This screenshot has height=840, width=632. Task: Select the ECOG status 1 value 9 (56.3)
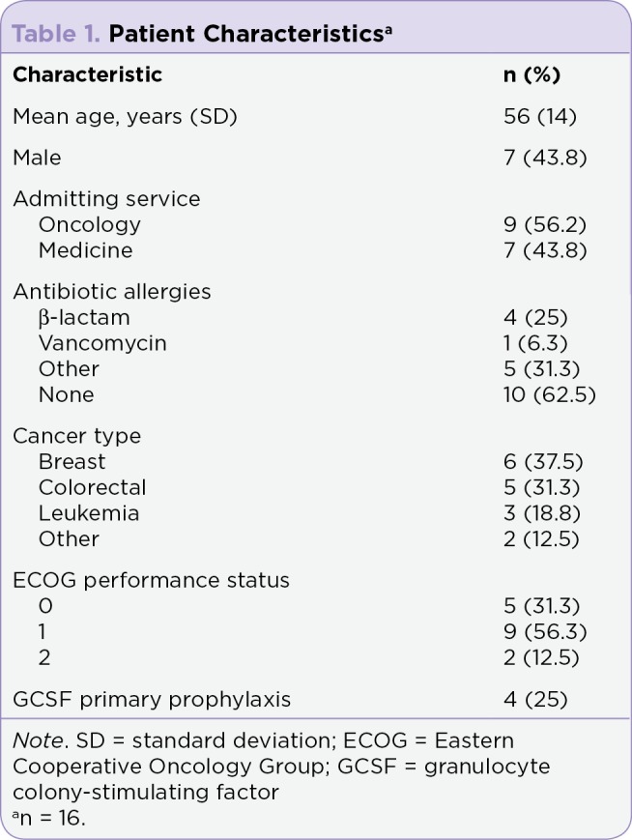[x=545, y=631]
